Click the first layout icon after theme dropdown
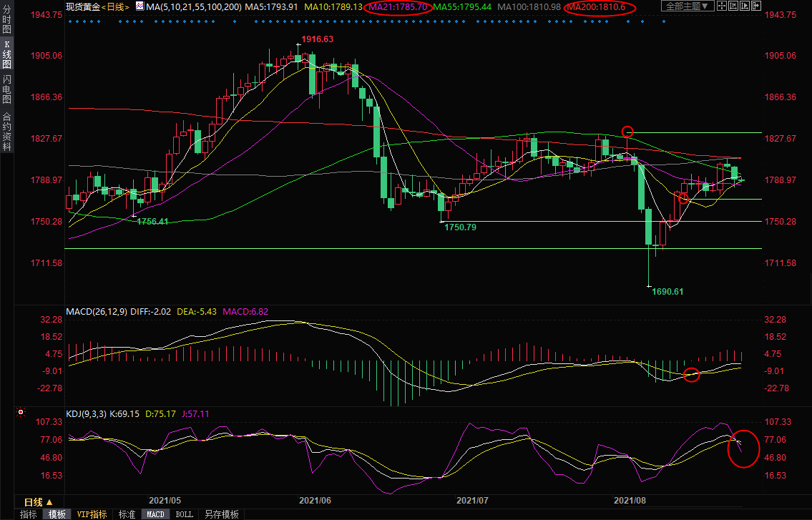812x520 pixels. [x=723, y=6]
